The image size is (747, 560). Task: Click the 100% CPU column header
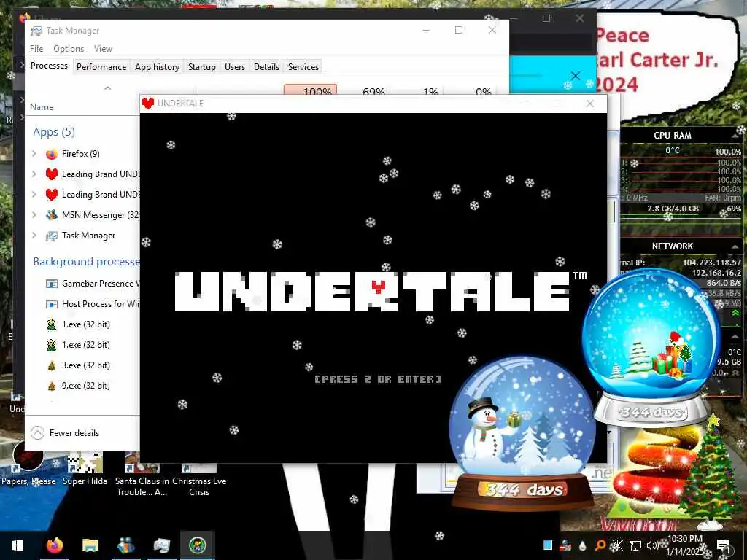[311, 90]
